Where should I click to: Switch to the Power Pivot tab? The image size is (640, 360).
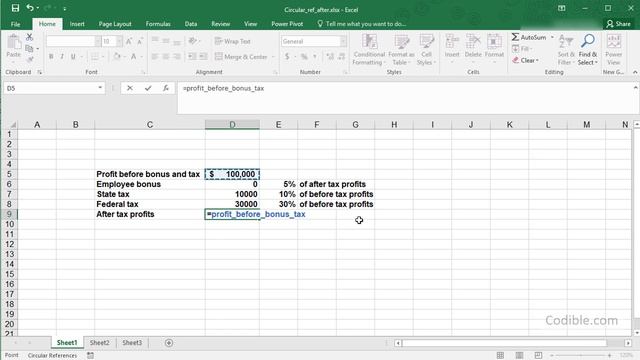click(287, 24)
